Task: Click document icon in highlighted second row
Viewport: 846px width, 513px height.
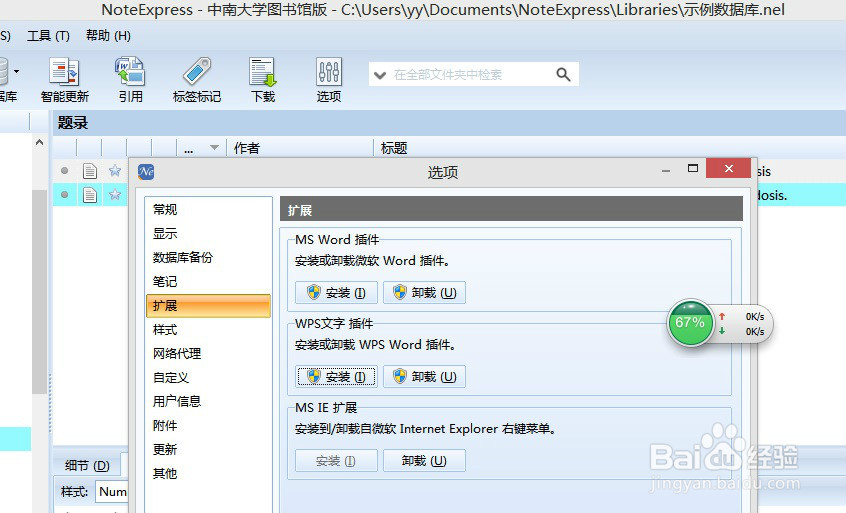Action: (90, 195)
